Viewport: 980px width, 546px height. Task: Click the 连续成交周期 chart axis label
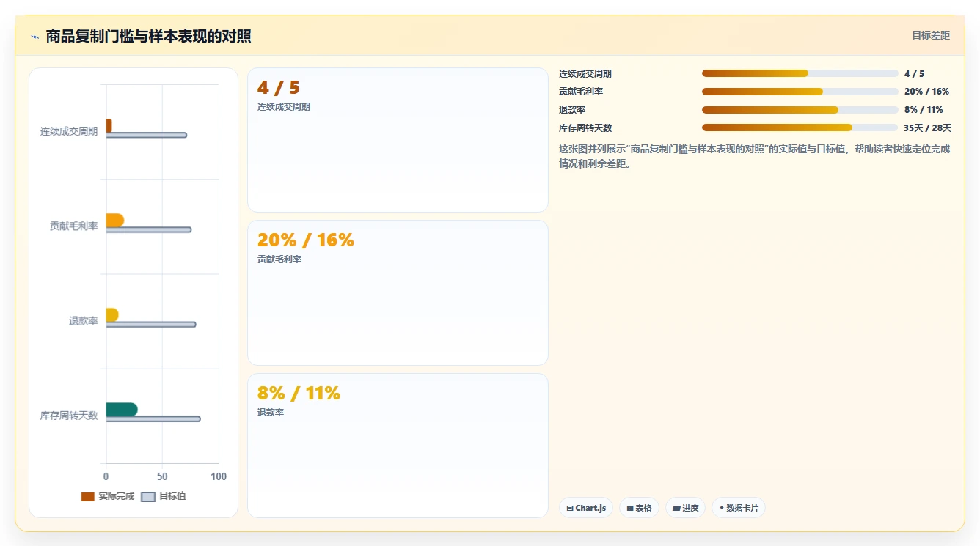click(x=69, y=132)
